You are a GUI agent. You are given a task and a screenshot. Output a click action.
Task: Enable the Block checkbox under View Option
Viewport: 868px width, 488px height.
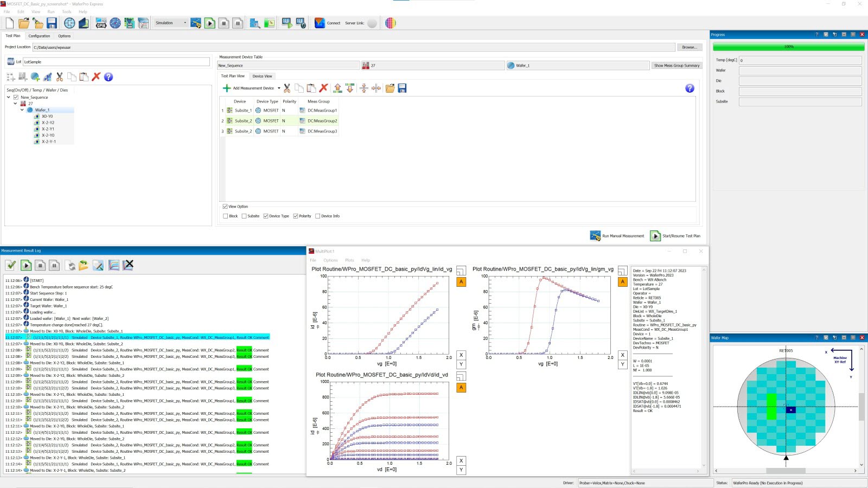point(226,216)
